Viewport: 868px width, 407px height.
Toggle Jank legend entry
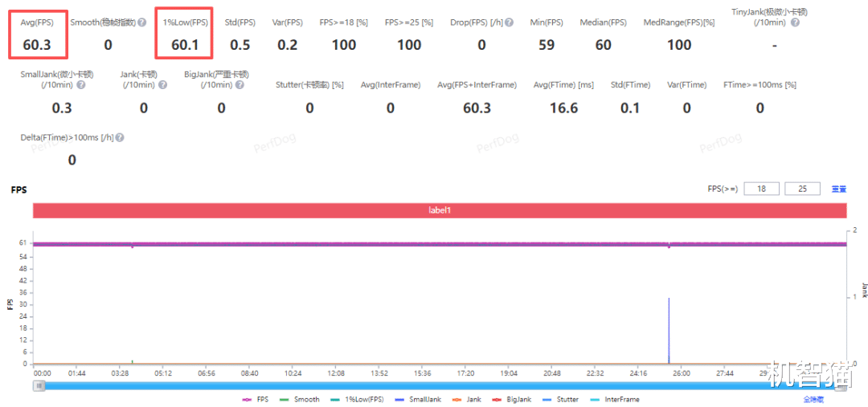tap(466, 399)
